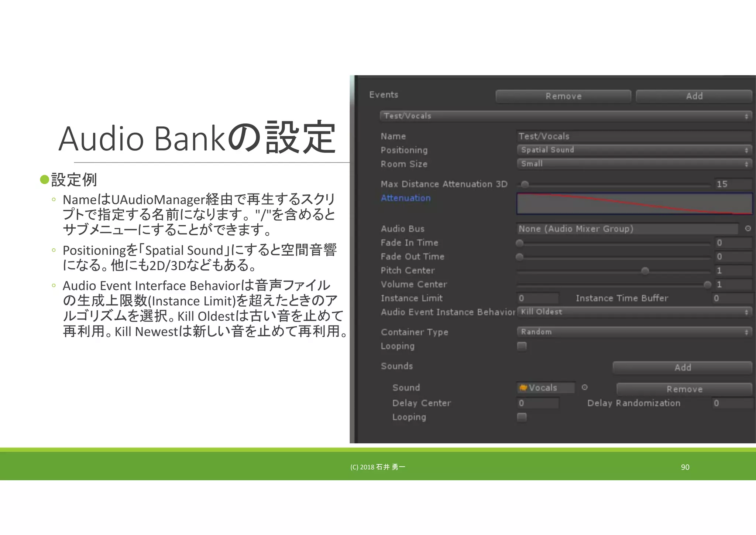756x535 pixels.
Task: Click the Events Remove button
Action: point(563,96)
